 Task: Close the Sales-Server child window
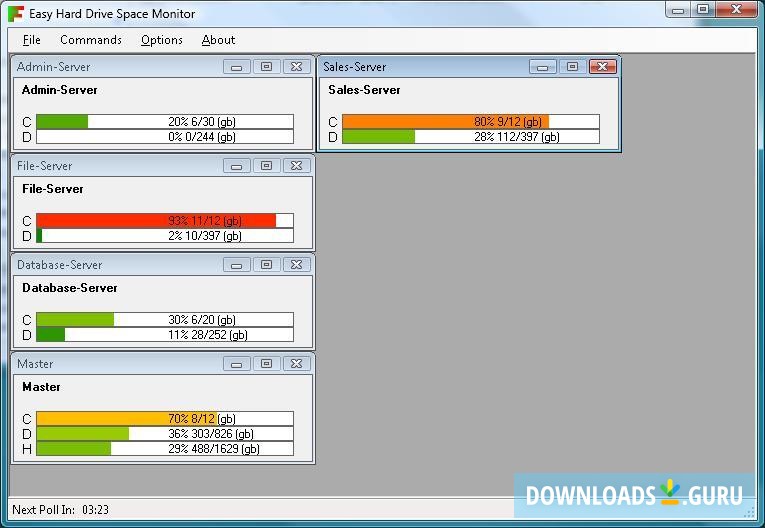(x=603, y=67)
